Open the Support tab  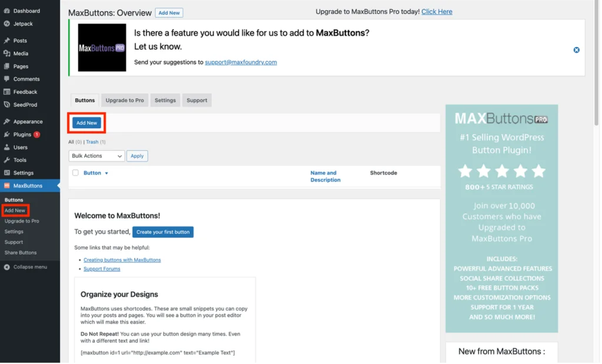pos(196,100)
